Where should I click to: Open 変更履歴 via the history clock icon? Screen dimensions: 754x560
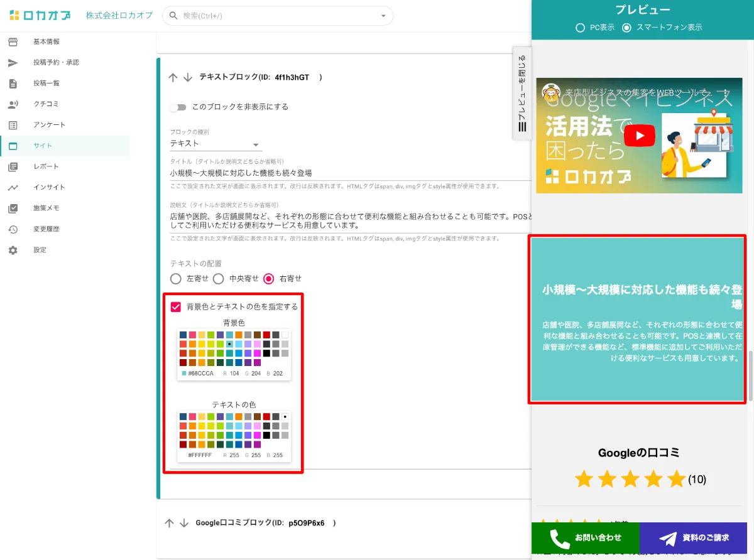pos(14,229)
